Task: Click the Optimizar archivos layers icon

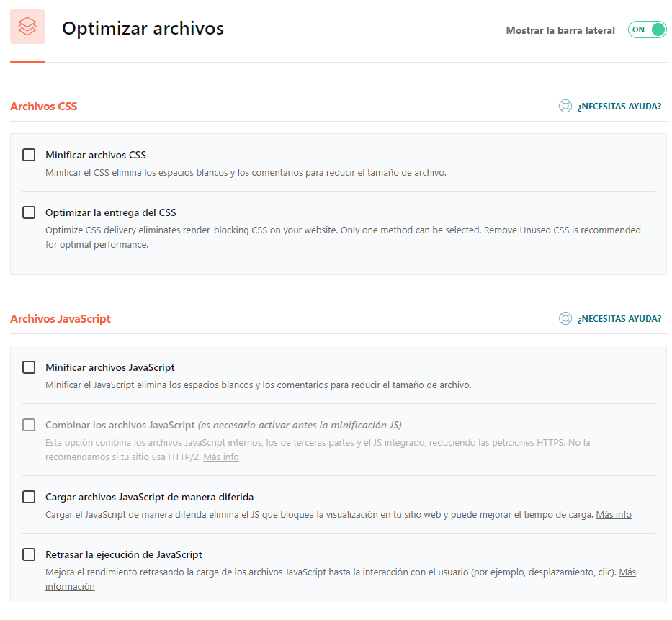Action: point(27,27)
